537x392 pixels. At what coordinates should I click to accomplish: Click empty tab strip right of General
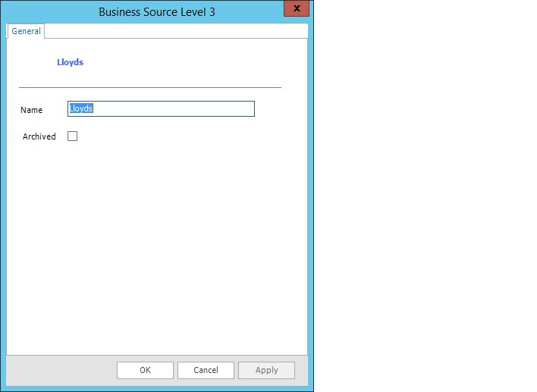coord(174,31)
